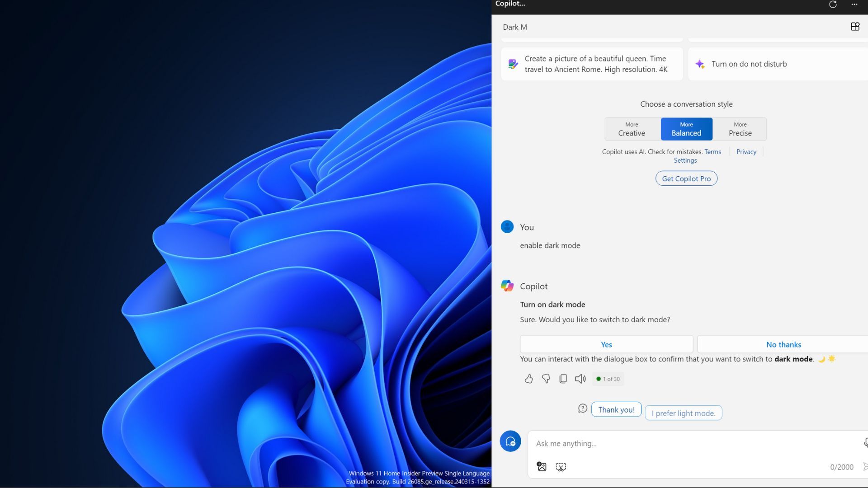Click the read aloud speaker icon
The width and height of the screenshot is (868, 488).
pyautogui.click(x=580, y=379)
